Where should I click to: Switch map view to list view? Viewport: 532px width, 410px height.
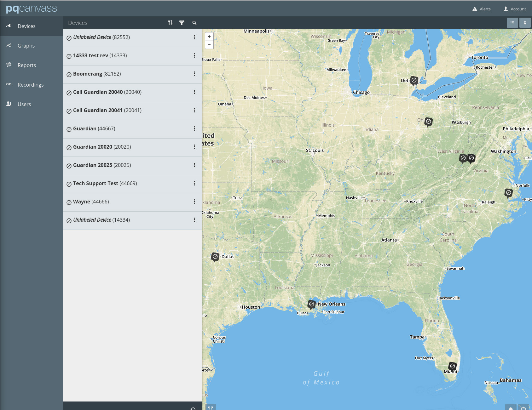pos(512,23)
